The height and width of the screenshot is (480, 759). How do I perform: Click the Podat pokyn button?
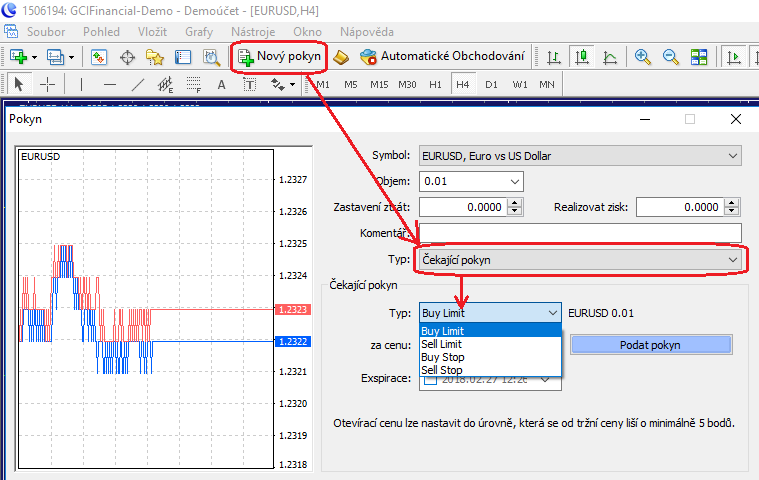pyautogui.click(x=651, y=345)
